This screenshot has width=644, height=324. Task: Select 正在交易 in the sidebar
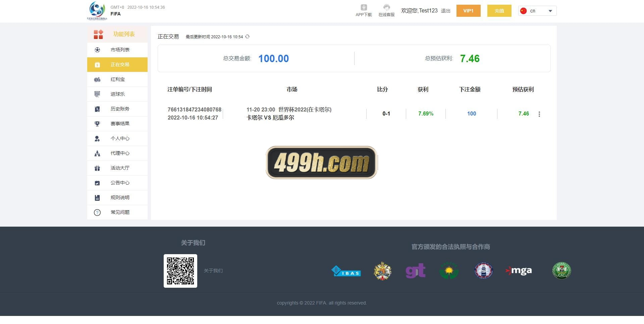tap(117, 64)
